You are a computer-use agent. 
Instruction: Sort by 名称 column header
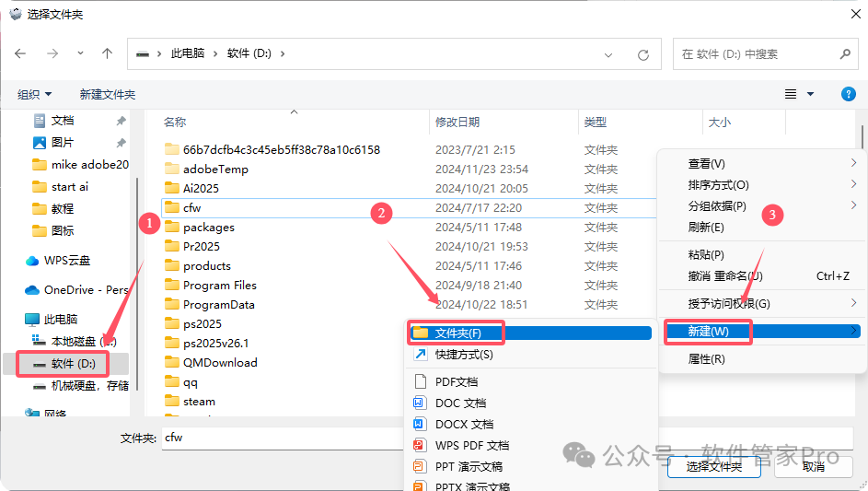175,122
